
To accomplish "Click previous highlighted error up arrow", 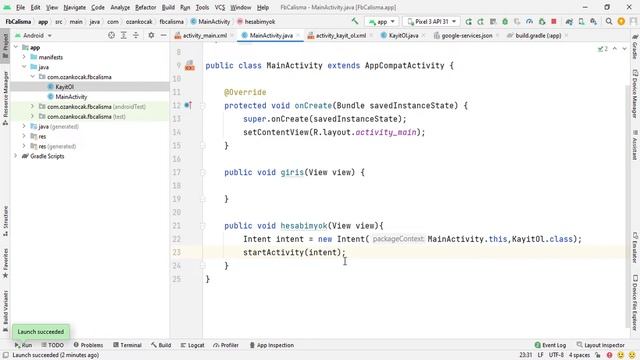I will tap(615, 49).
